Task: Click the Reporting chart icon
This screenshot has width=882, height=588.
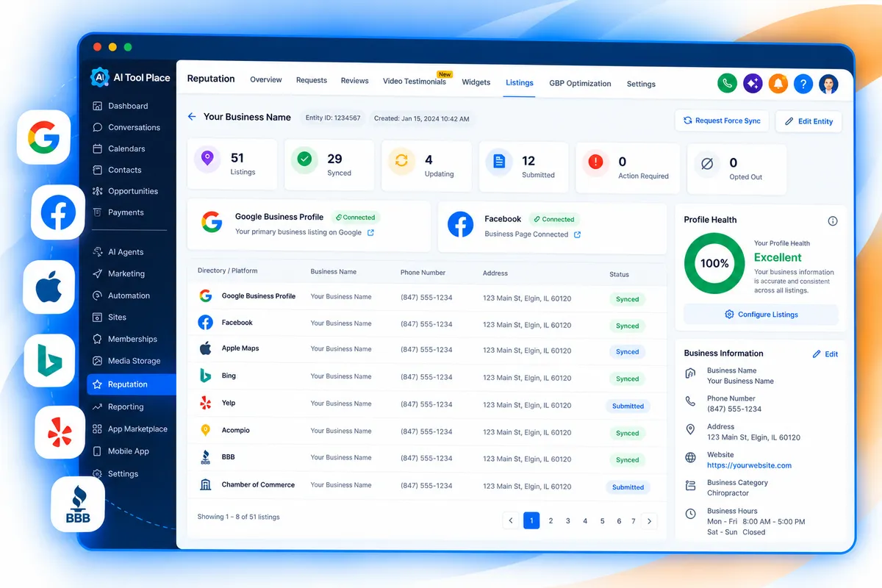Action: pos(98,406)
